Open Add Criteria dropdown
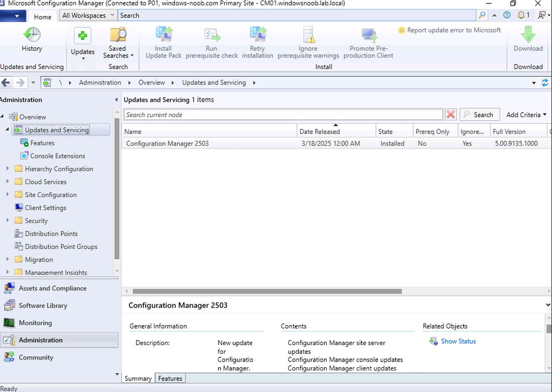 [x=526, y=115]
